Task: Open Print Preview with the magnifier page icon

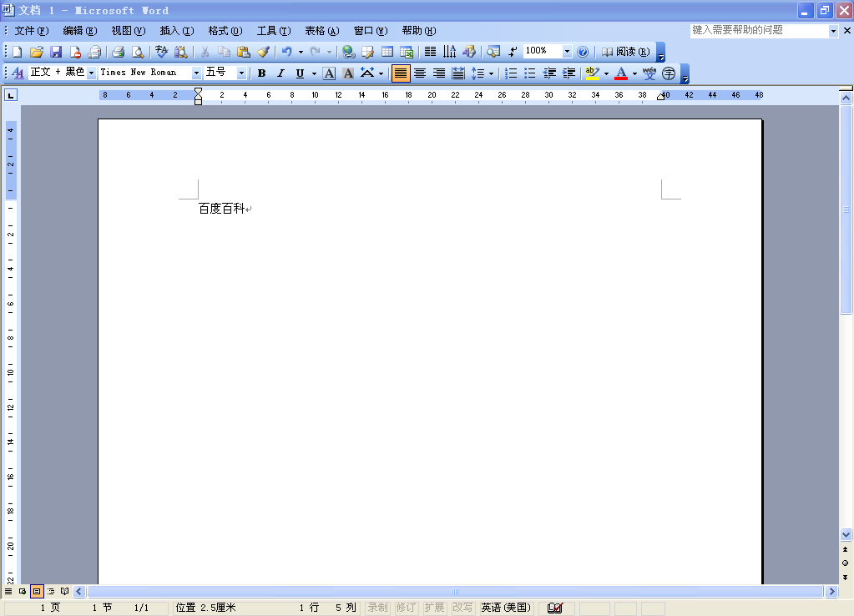Action: [138, 52]
